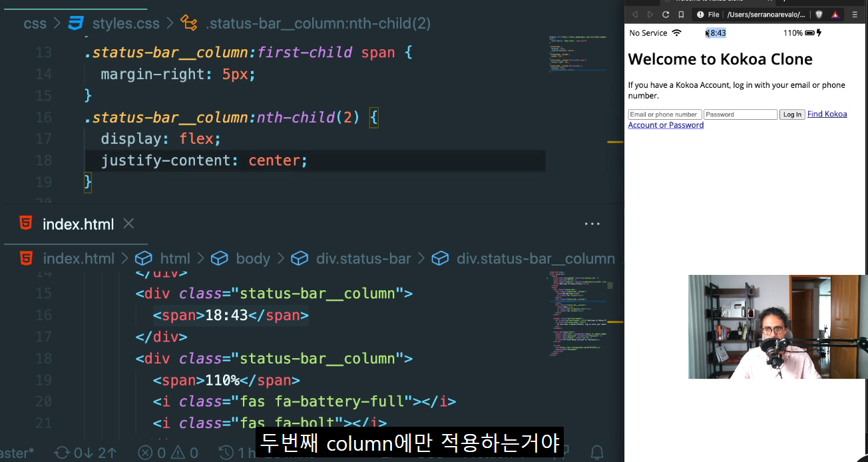The width and height of the screenshot is (868, 462).
Task: Open the index.html file breadcrumb
Action: click(x=79, y=258)
